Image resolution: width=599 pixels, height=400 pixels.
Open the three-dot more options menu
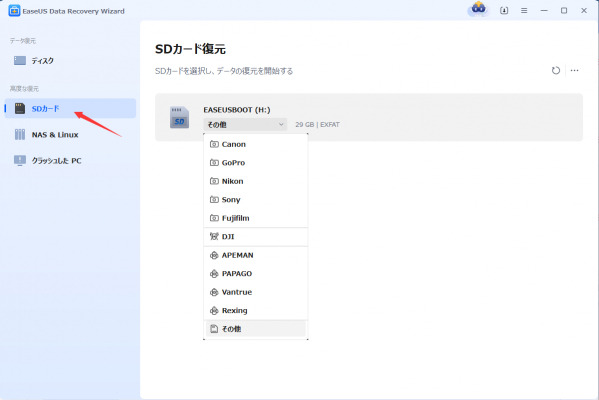(x=574, y=70)
